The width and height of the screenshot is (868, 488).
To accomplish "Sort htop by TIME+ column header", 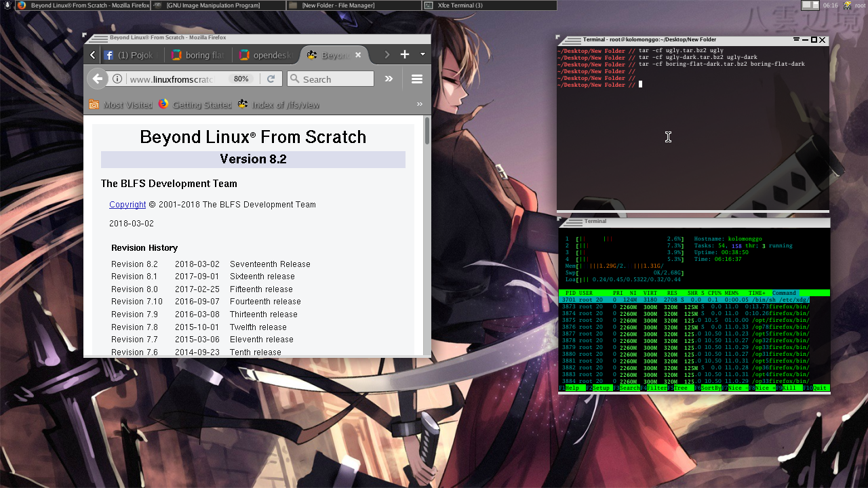I will [757, 293].
